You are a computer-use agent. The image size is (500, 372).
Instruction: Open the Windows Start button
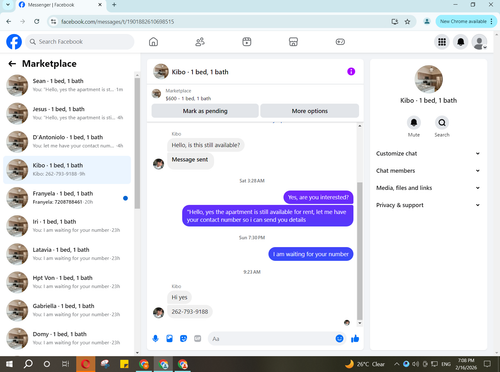pyautogui.click(x=9, y=364)
